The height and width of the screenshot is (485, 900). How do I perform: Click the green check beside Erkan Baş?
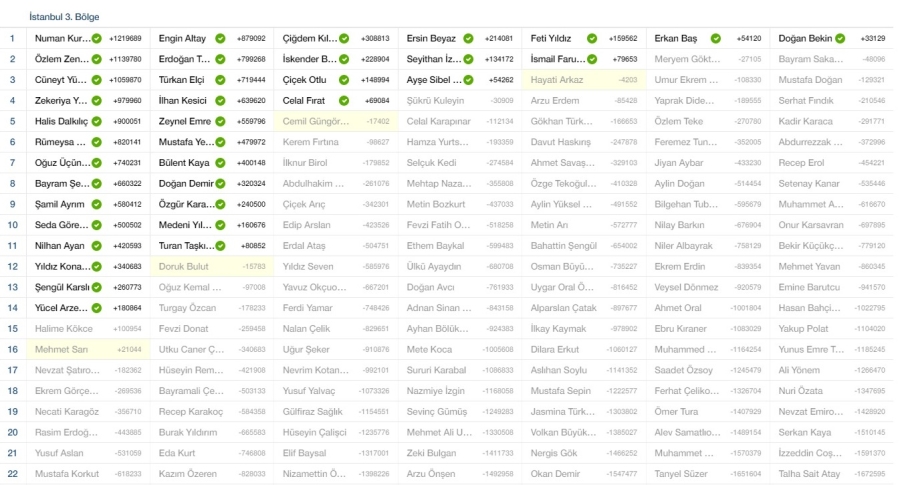716,38
